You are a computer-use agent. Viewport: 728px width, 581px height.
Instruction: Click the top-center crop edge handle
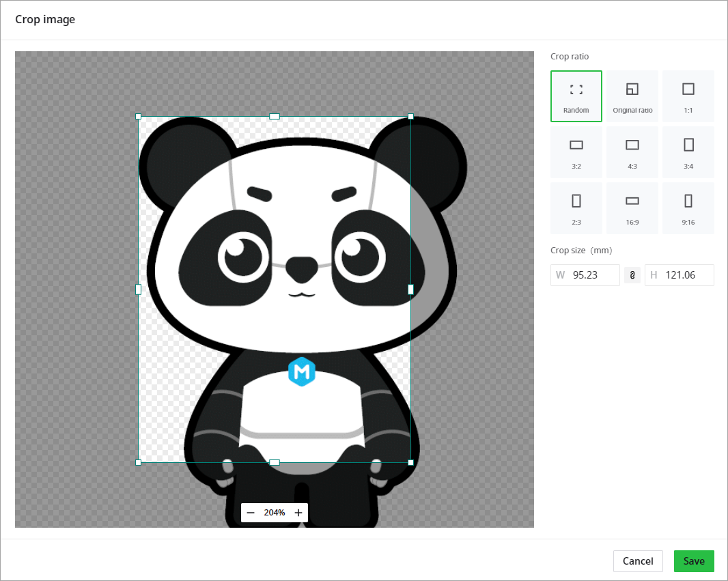[275, 117]
